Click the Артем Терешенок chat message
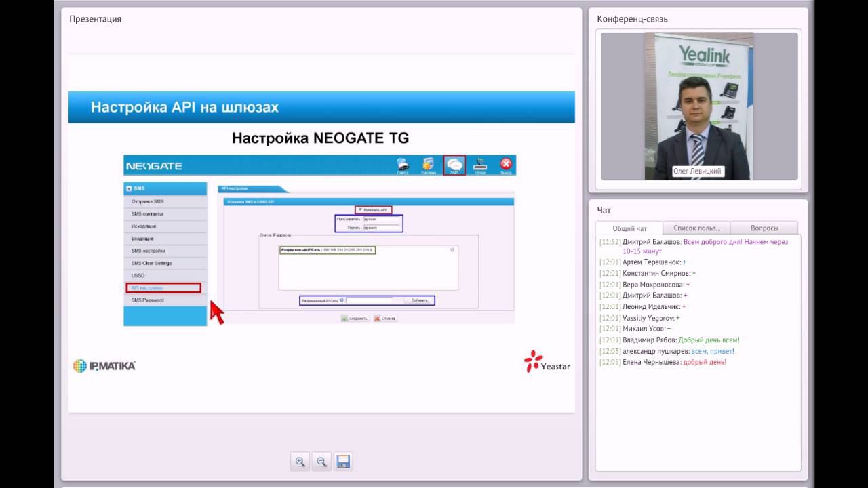868x488 pixels. (x=643, y=262)
